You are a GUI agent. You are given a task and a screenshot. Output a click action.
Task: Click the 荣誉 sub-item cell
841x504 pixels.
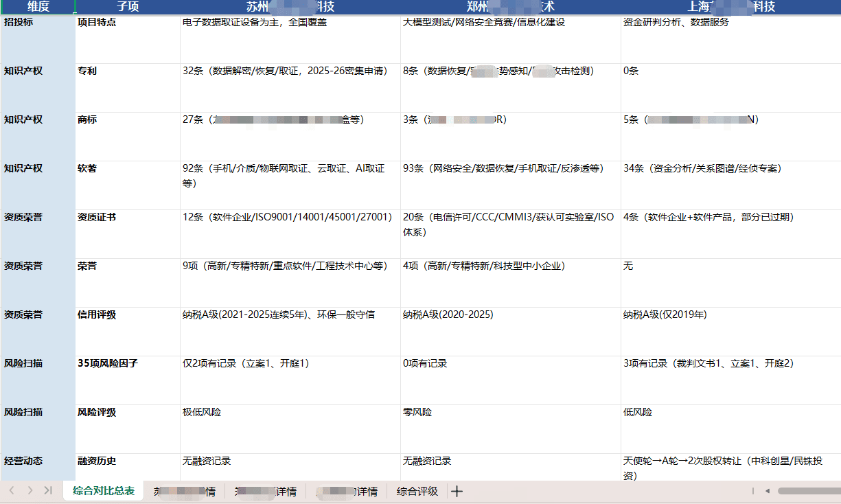128,283
